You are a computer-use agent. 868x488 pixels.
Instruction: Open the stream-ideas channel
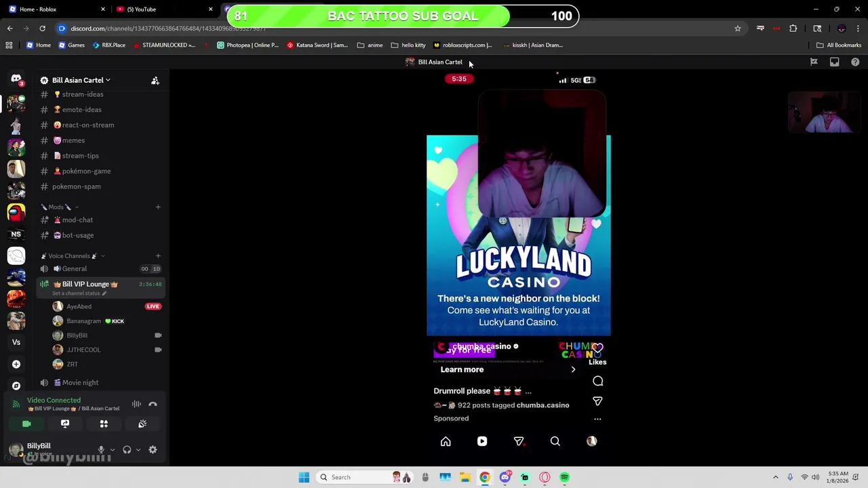click(100, 94)
